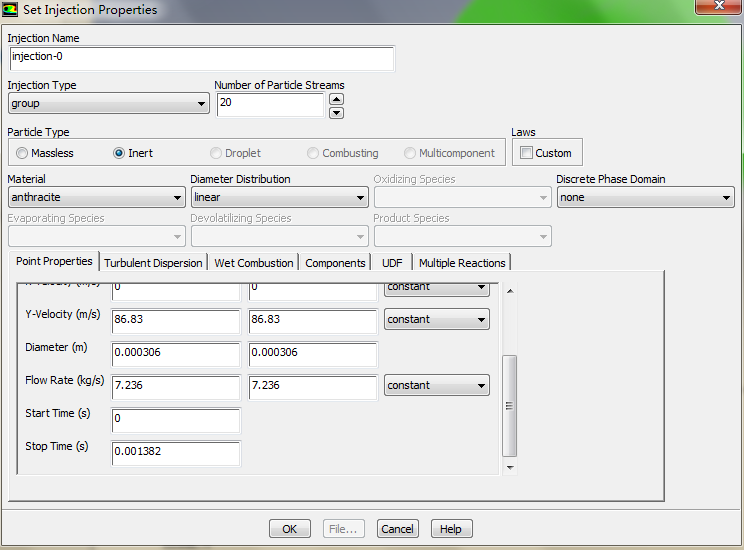
Task: Click the OK button
Action: click(289, 529)
